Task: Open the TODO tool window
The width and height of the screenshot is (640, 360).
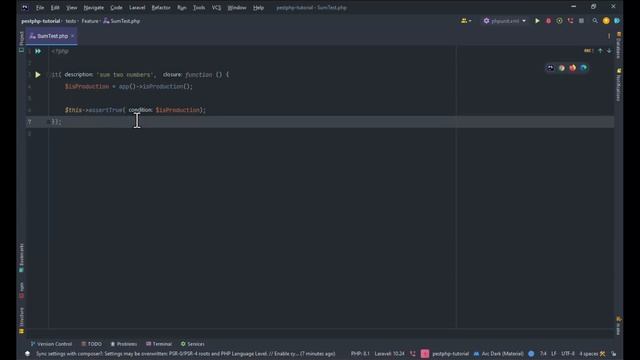Action: pos(91,344)
